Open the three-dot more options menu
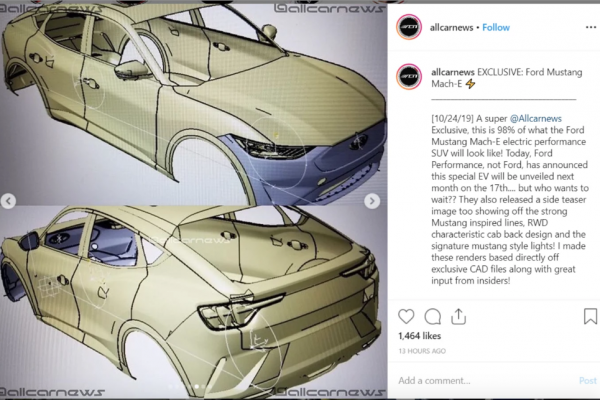Viewport: 600px width, 400px height. pos(590,27)
